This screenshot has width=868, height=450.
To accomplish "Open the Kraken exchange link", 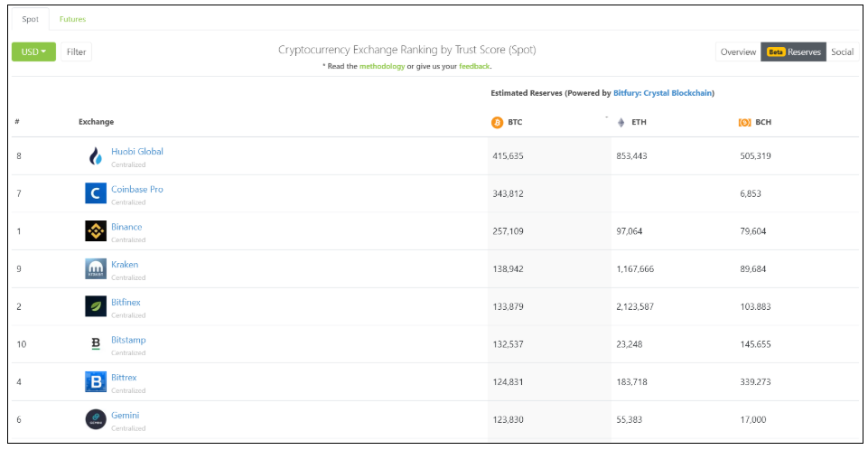I will coord(125,264).
